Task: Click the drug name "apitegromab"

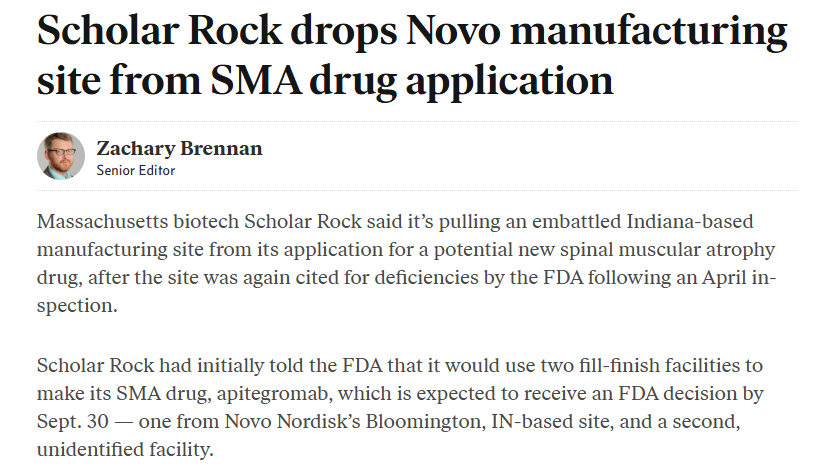Action: 275,394
